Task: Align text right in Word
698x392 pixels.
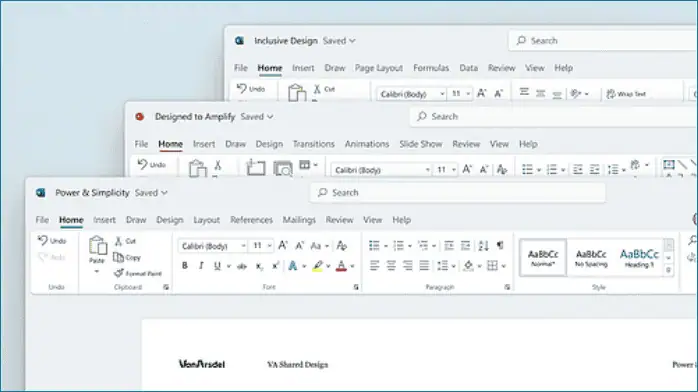Action: click(407, 266)
